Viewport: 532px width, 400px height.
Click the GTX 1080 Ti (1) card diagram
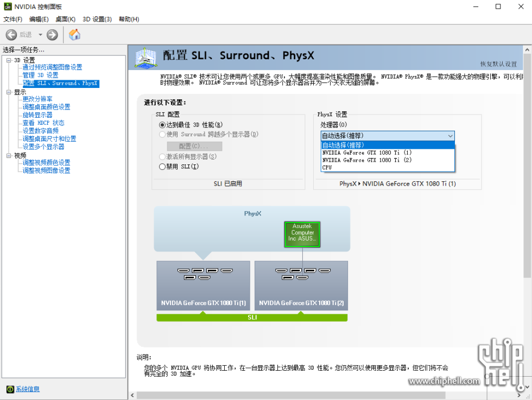coord(203,285)
